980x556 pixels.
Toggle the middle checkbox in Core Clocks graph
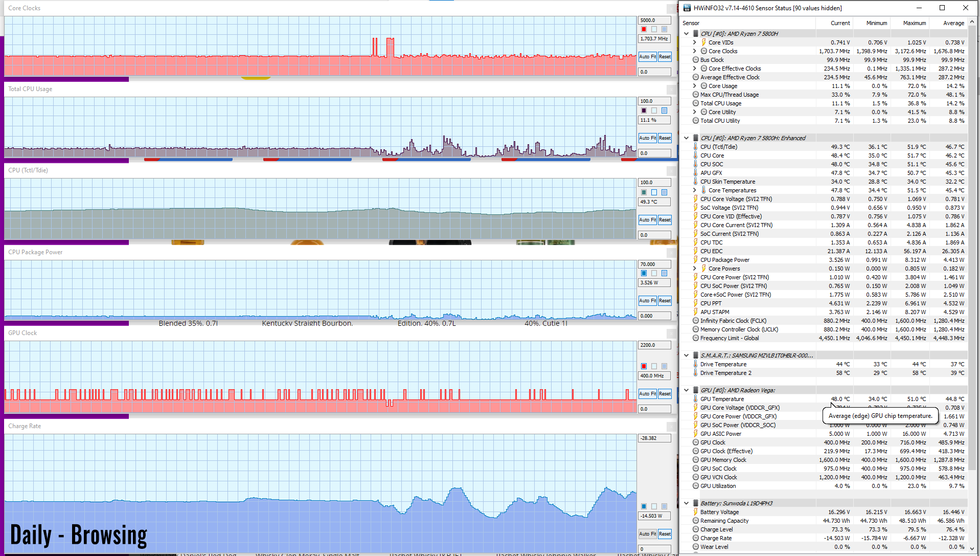tap(654, 29)
